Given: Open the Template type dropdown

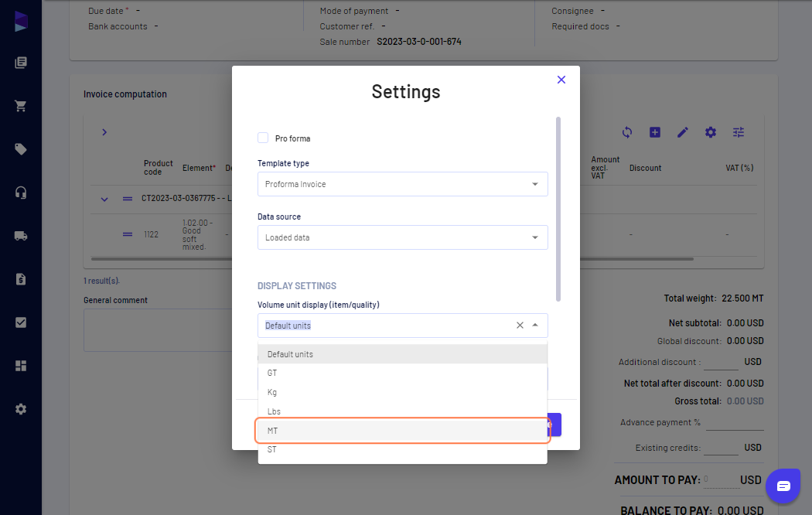Looking at the screenshot, I should pos(402,184).
